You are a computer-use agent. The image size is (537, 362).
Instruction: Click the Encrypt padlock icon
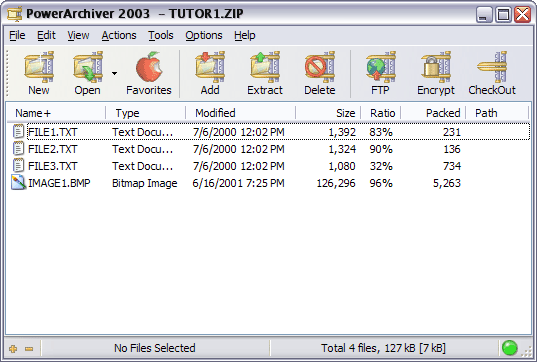pyautogui.click(x=436, y=67)
